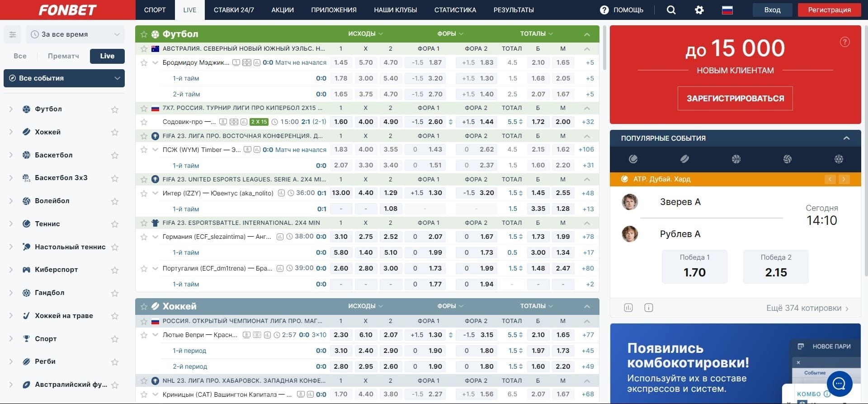Click the filter sliders icon in sidebar
Image resolution: width=868 pixels, height=404 pixels.
(13, 34)
